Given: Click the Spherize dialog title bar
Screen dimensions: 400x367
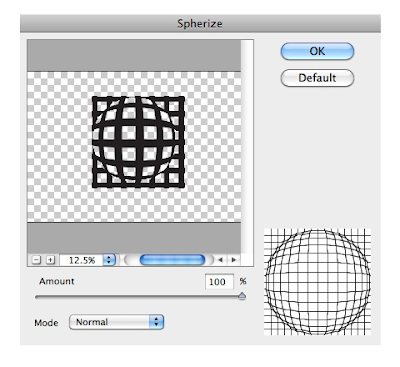Looking at the screenshot, I should [200, 23].
